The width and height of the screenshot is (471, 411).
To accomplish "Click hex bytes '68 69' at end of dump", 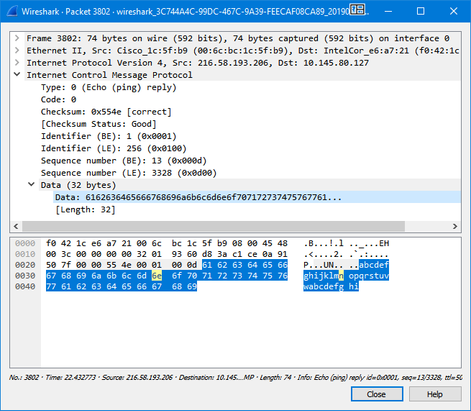I will 184,286.
